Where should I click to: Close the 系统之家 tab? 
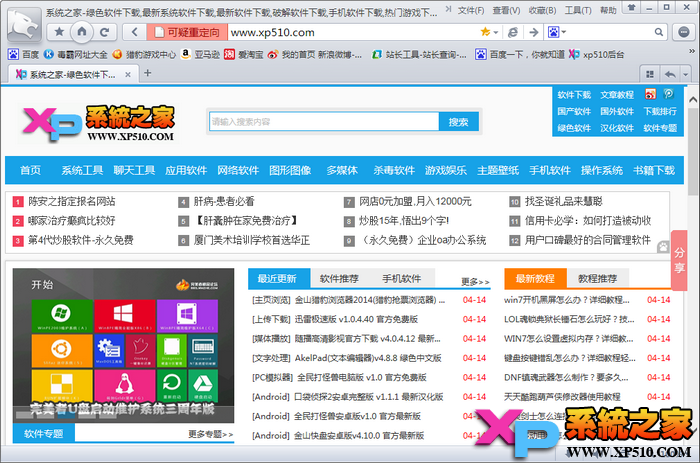[128, 75]
